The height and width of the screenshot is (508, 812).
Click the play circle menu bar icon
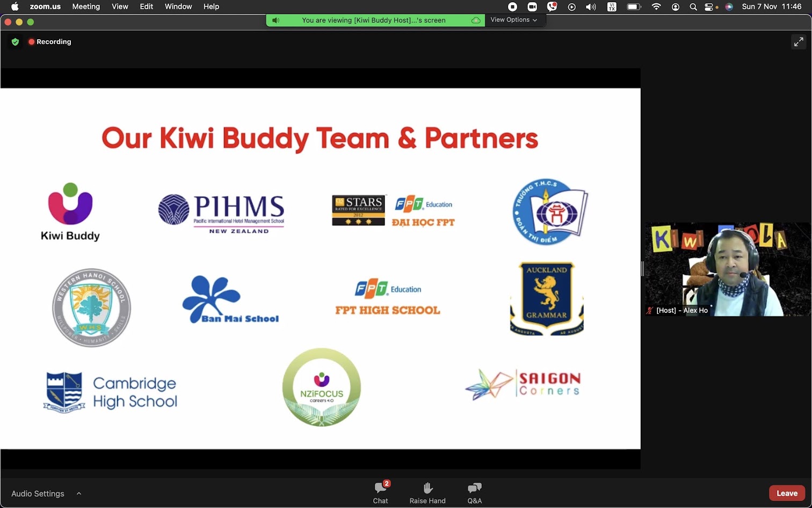pyautogui.click(x=571, y=6)
